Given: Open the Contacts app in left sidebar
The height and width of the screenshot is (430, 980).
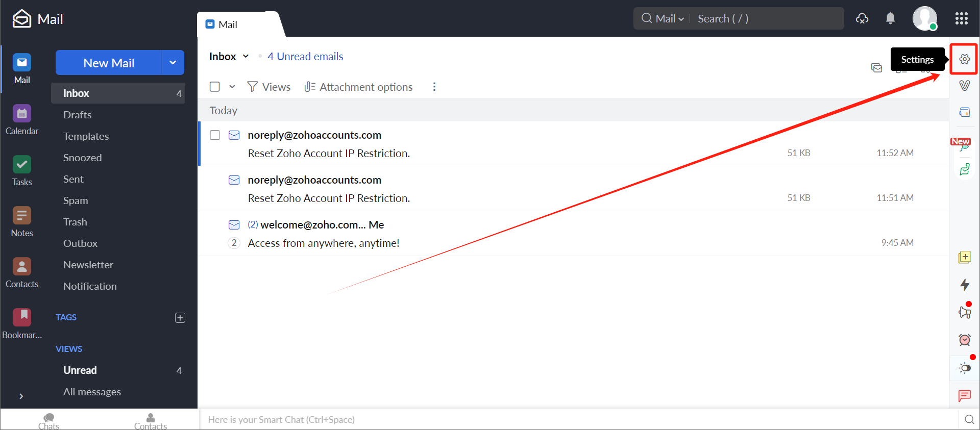Looking at the screenshot, I should 22,273.
